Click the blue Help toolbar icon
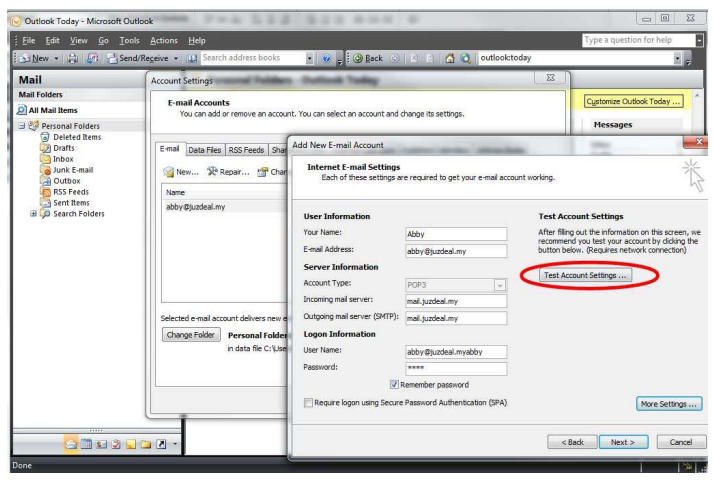The width and height of the screenshot is (713, 482). pos(326,58)
